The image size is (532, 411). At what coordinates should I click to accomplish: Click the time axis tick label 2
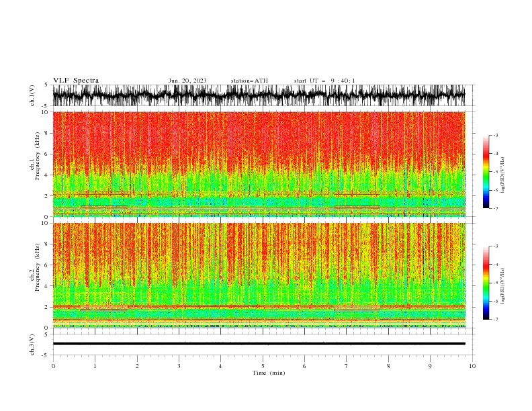click(137, 366)
